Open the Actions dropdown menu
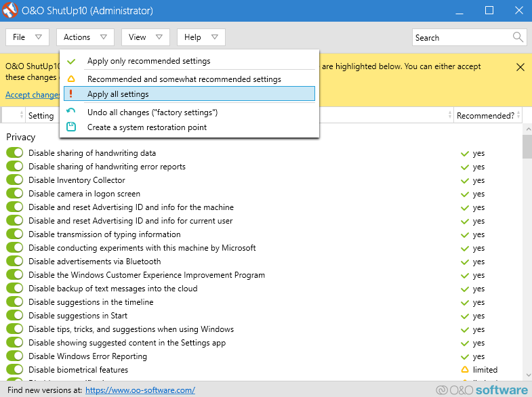 [x=85, y=37]
